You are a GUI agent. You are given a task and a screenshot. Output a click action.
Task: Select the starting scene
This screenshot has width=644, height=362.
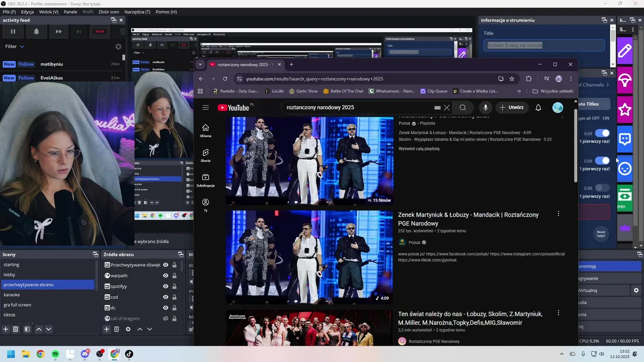(47, 264)
